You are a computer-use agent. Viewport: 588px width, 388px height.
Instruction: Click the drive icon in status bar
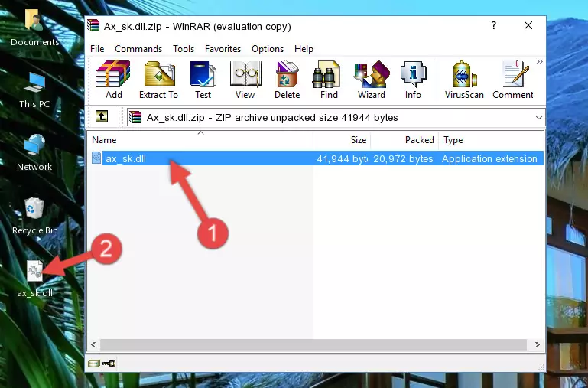(x=94, y=364)
